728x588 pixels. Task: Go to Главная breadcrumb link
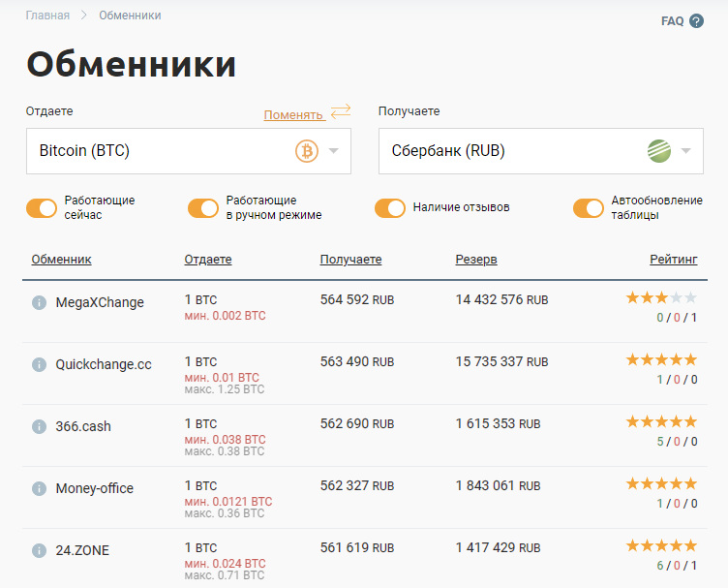pos(47,15)
